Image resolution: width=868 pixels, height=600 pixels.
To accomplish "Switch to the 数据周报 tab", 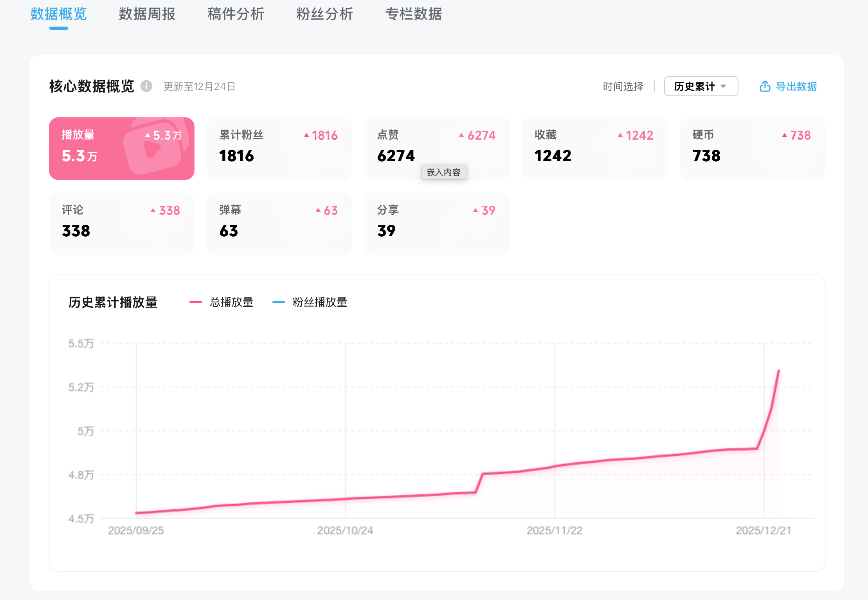I will coord(147,14).
